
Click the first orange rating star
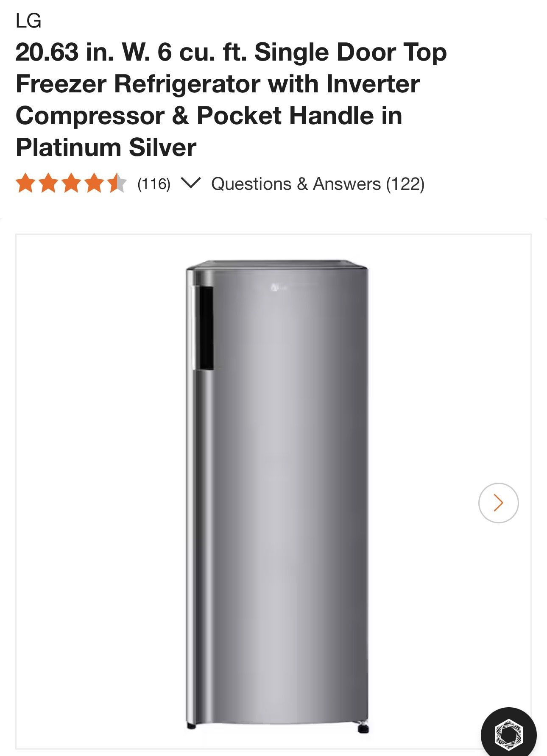[x=26, y=183]
